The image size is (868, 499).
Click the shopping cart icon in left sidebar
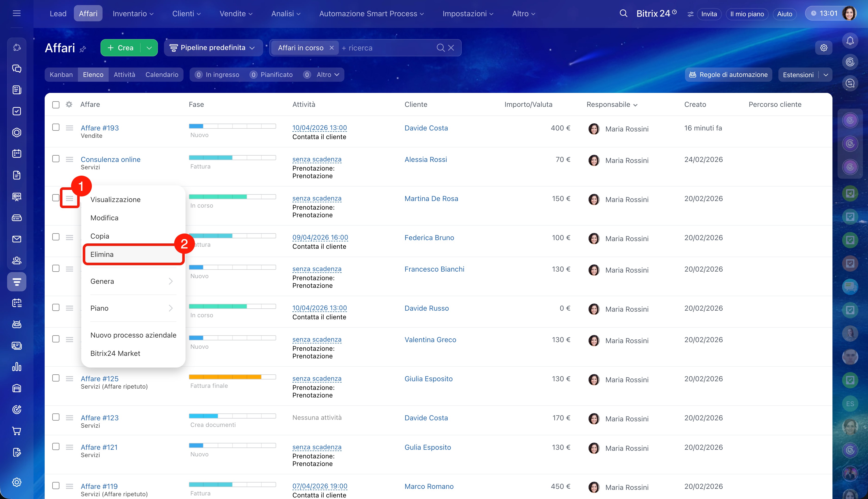click(x=16, y=431)
